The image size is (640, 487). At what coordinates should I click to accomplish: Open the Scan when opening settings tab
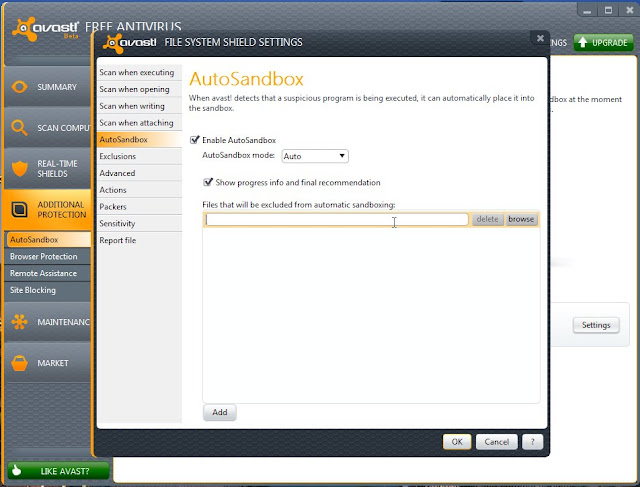[x=140, y=89]
